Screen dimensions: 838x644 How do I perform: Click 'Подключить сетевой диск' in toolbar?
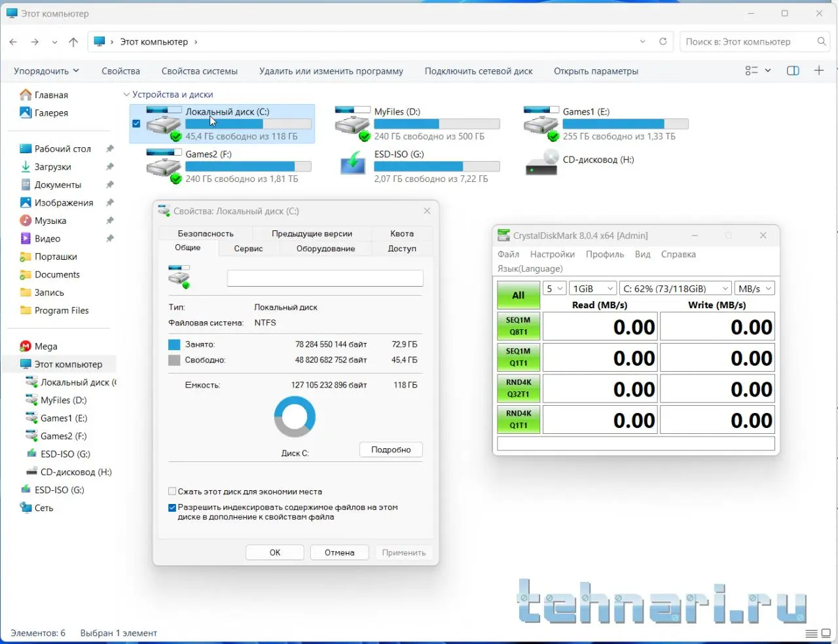click(479, 71)
